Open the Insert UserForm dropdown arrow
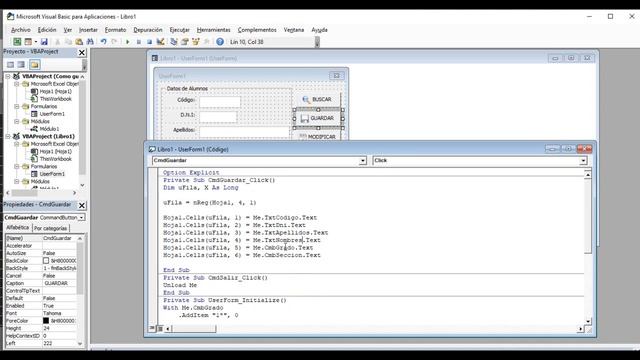This screenshot has width=640, height=360. click(x=36, y=42)
